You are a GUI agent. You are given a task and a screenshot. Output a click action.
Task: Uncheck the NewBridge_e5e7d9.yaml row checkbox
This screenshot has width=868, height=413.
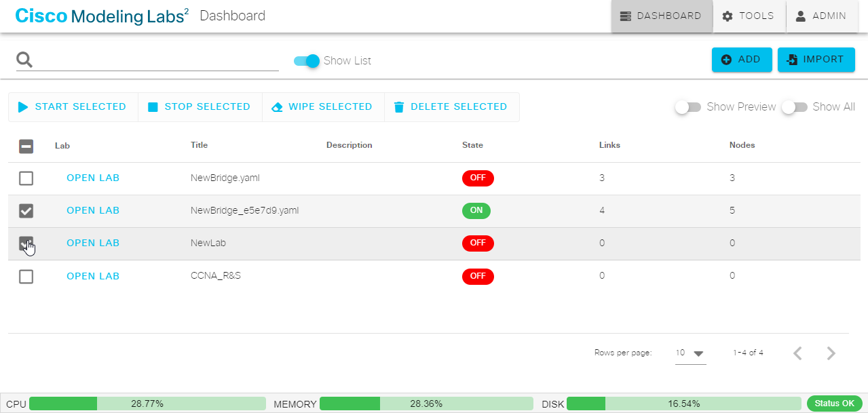click(x=26, y=211)
